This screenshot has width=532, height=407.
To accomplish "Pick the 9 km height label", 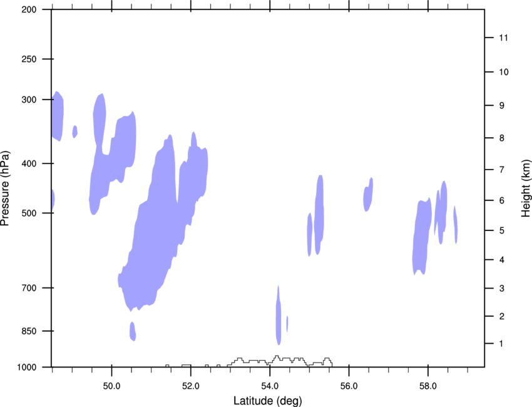I will (502, 106).
